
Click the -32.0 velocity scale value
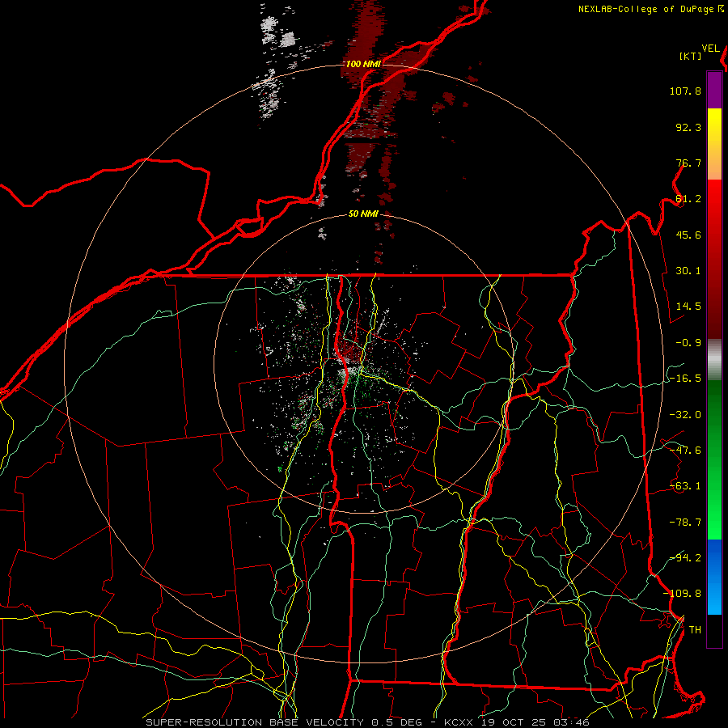685,415
